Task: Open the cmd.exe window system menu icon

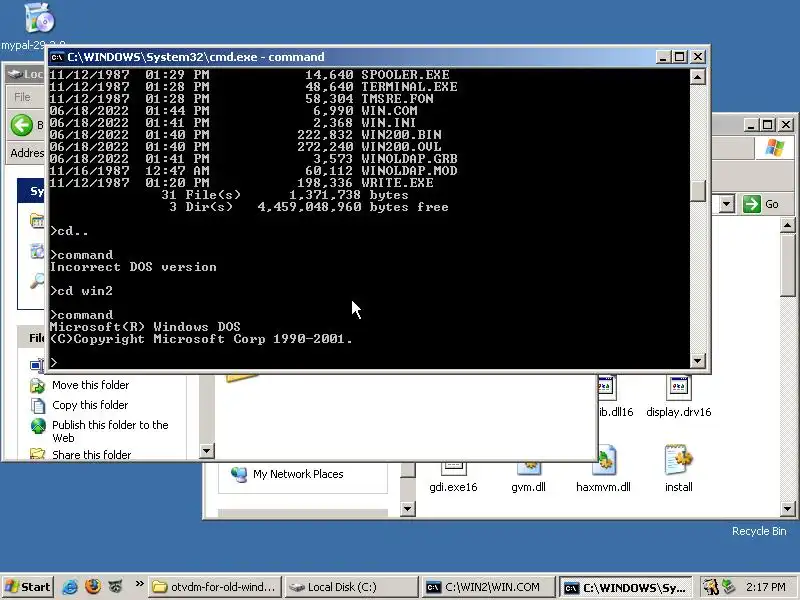Action: (x=57, y=57)
